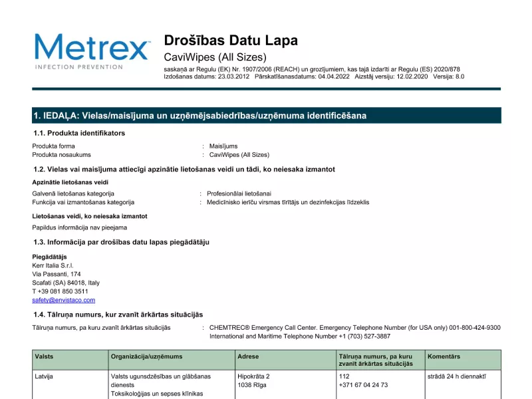This screenshot has width=532, height=399.
Task: Click the Produkta nosaukums label
Action: (59, 155)
